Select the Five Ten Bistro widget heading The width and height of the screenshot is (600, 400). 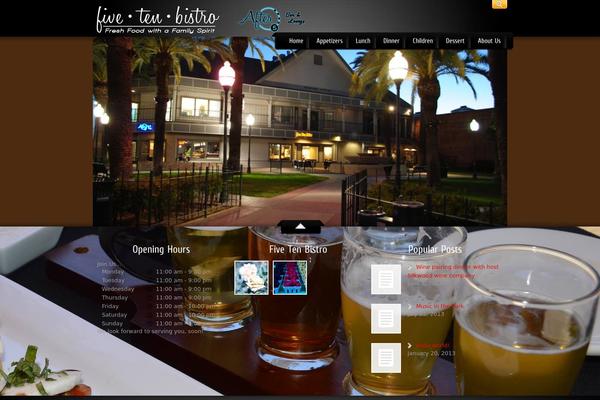[x=298, y=250]
